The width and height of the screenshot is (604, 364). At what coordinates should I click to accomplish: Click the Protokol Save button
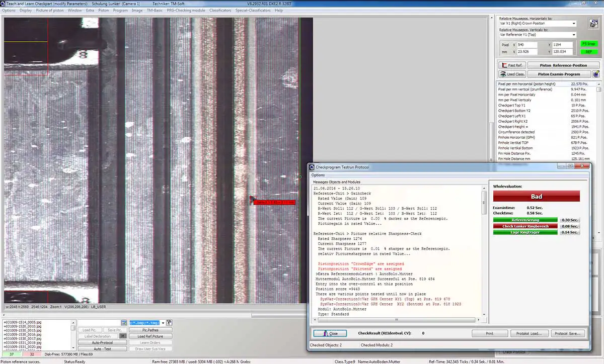coord(568,333)
